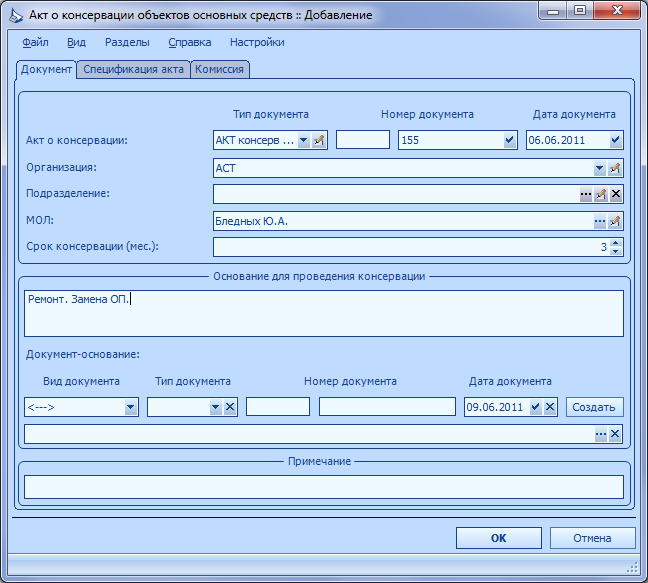Clear the Подразделение field with X icon
This screenshot has height=583, width=648.
pos(616,194)
